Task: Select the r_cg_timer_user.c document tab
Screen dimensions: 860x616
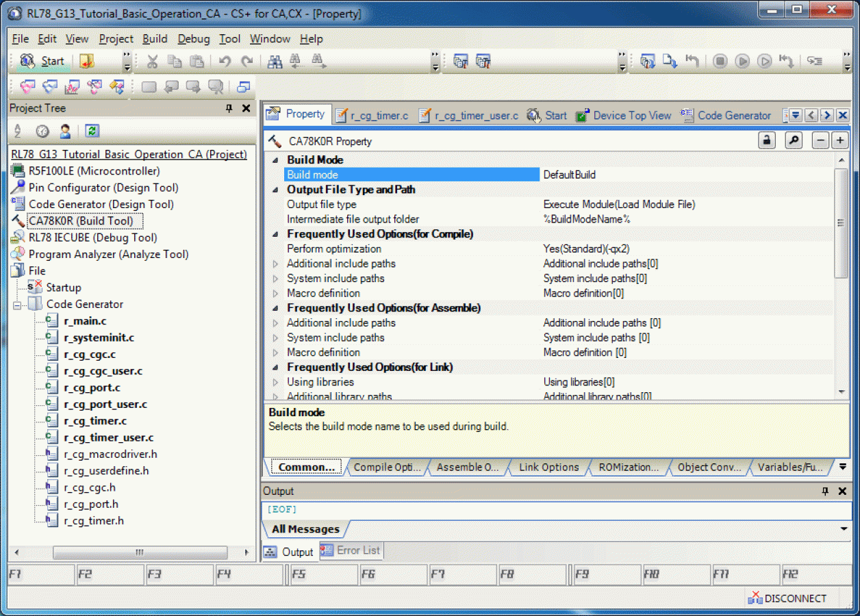Action: [x=475, y=115]
